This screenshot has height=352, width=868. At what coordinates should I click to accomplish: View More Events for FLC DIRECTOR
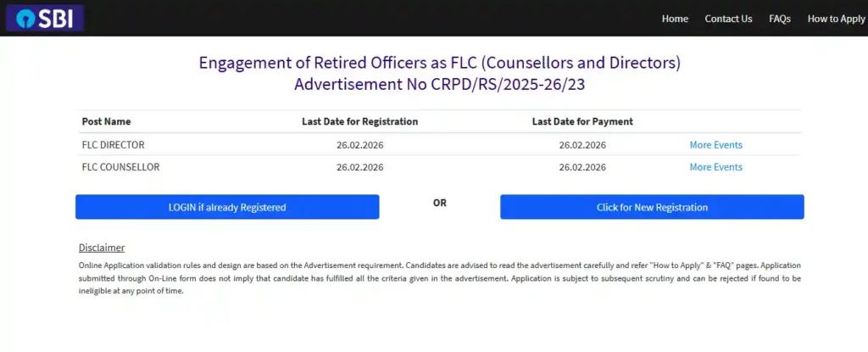click(715, 145)
